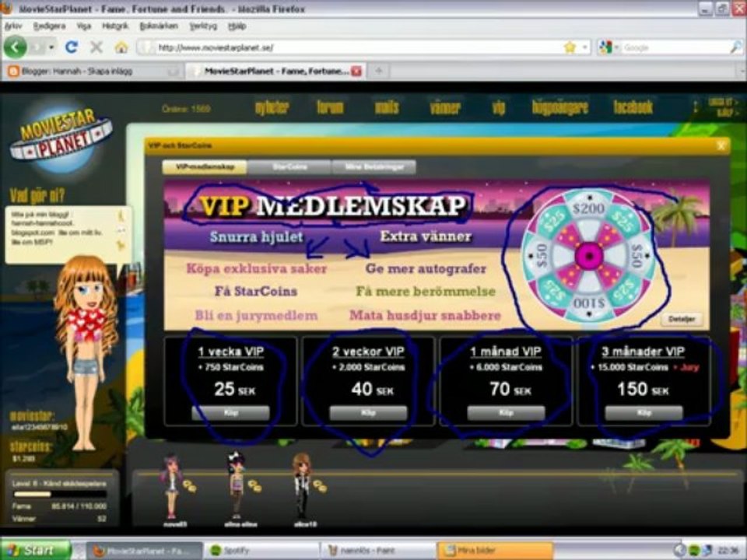Click the Fame progress bar
Screen dimensions: 747x560
click(x=60, y=494)
